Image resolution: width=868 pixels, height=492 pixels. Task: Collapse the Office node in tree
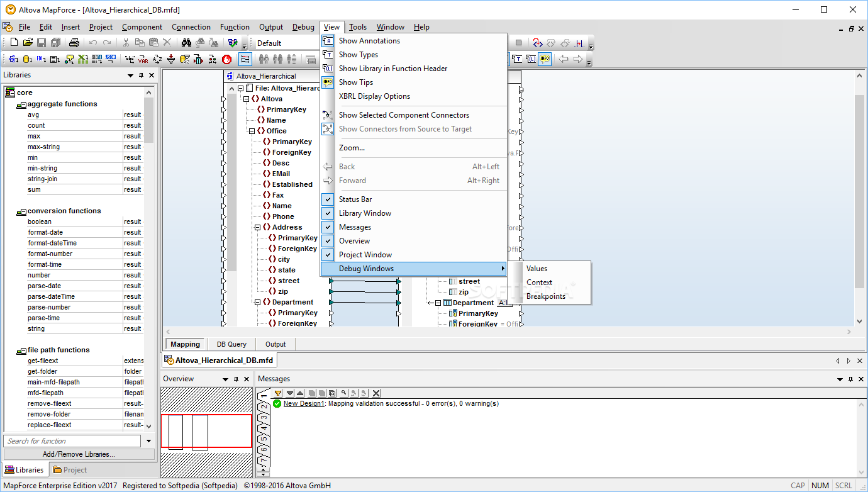(x=252, y=131)
